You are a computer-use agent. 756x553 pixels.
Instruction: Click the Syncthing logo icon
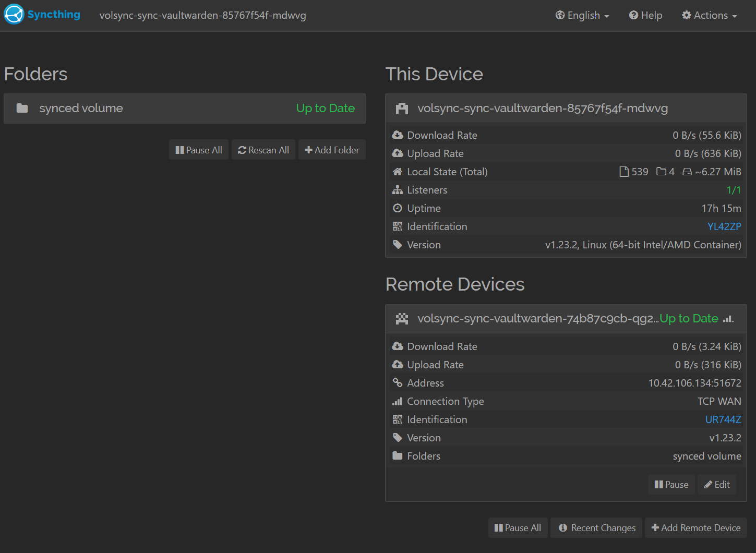(14, 15)
